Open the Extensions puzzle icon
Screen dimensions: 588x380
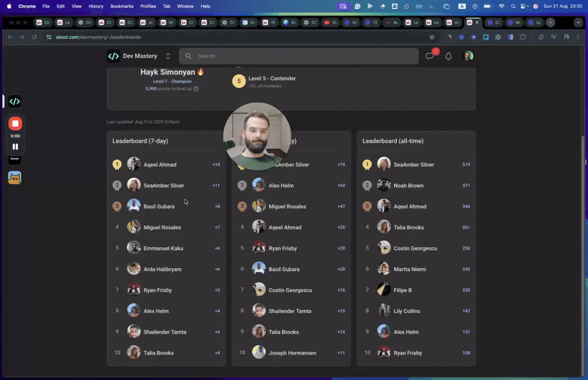point(523,37)
